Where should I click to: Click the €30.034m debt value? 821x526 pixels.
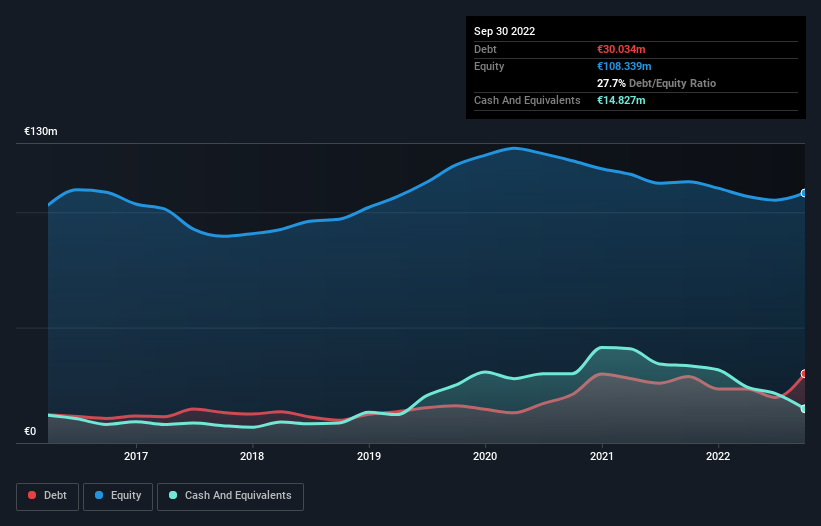[621, 49]
